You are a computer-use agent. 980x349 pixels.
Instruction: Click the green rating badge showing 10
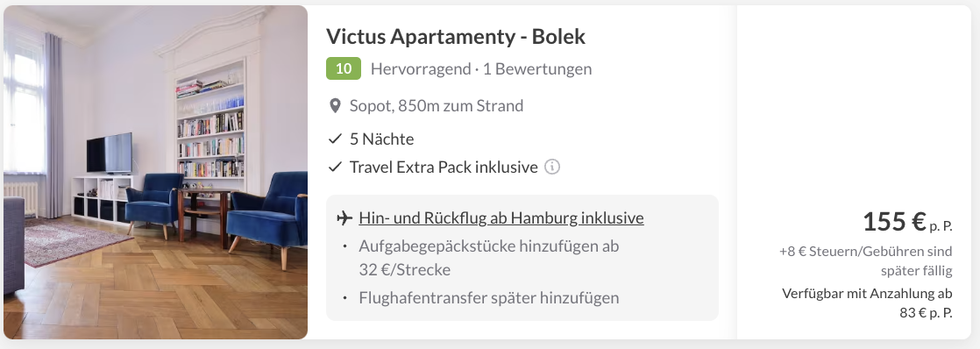pyautogui.click(x=343, y=68)
